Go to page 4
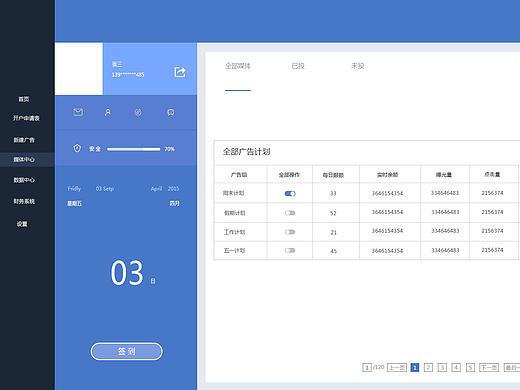 click(x=456, y=367)
